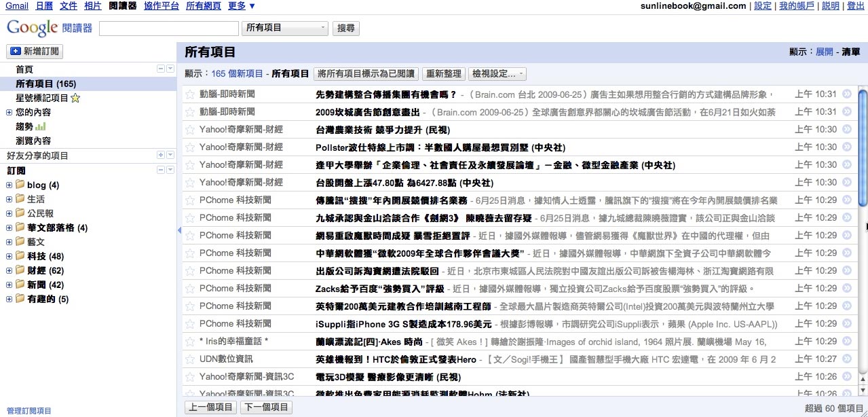Screen dimensions: 868x417
Task: Click the 財經 folder icon
Action: click(x=20, y=270)
